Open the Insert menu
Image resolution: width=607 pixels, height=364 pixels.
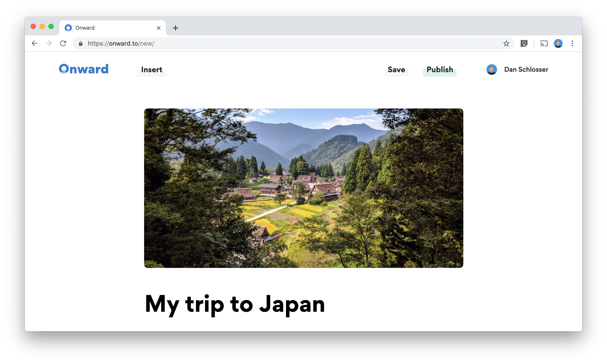click(151, 70)
